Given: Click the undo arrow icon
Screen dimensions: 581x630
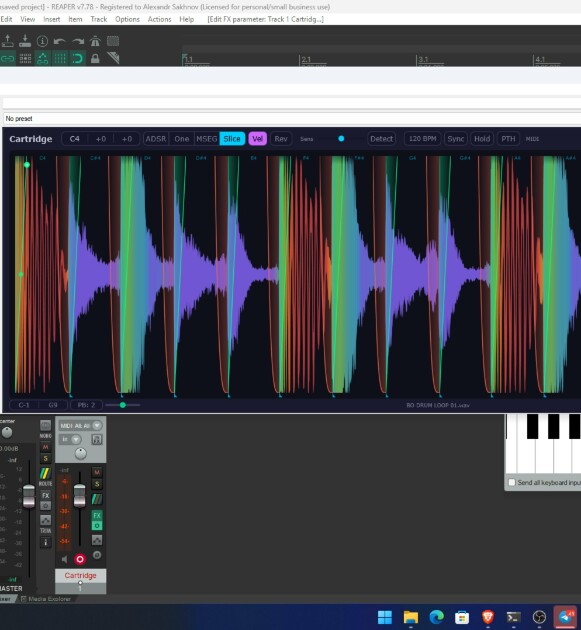Looking at the screenshot, I should click(x=59, y=41).
